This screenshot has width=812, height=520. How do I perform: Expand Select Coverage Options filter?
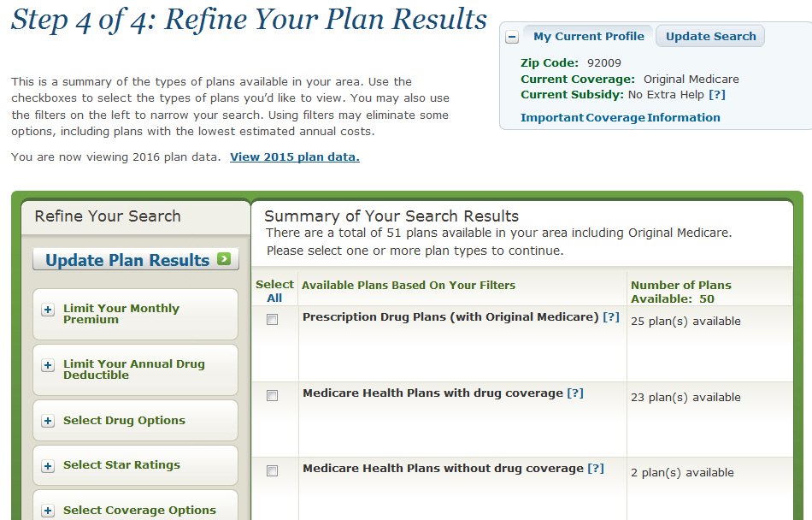(48, 511)
